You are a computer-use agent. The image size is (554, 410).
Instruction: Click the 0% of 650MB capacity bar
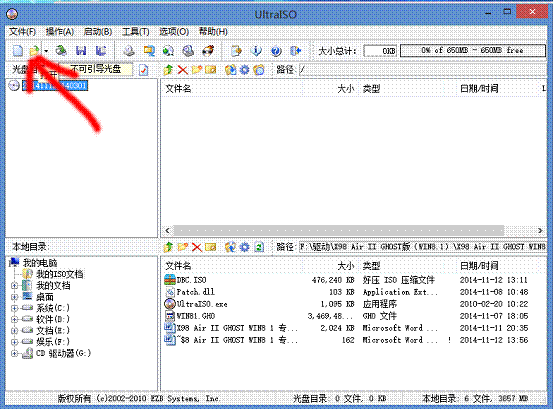[473, 51]
